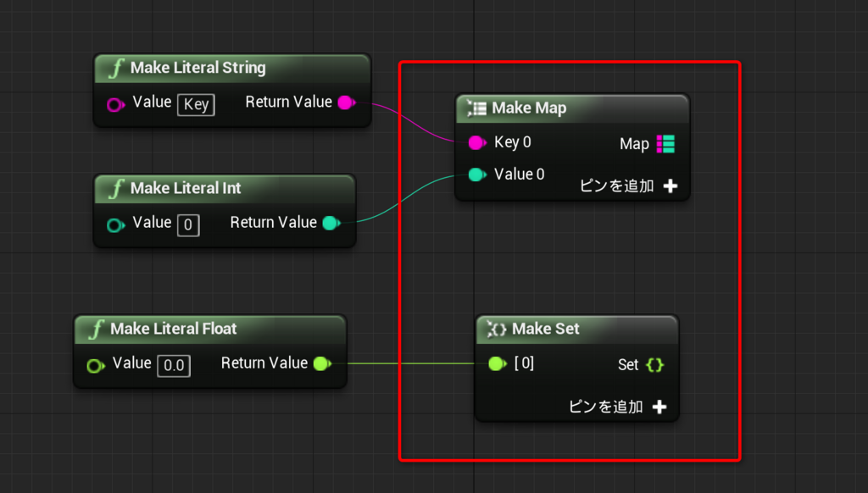Click the Make Literal Int function icon
868x493 pixels.
[115, 189]
